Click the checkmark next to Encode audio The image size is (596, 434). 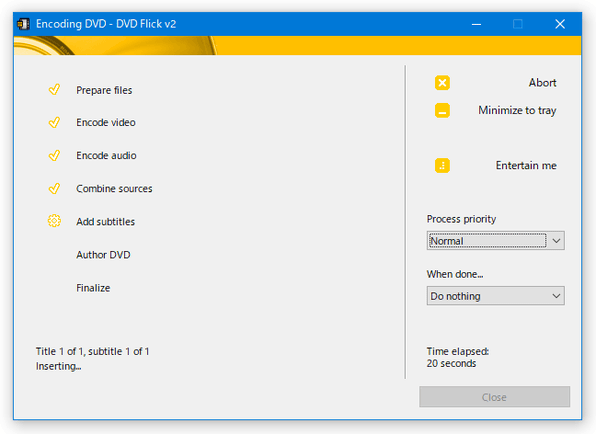[54, 155]
